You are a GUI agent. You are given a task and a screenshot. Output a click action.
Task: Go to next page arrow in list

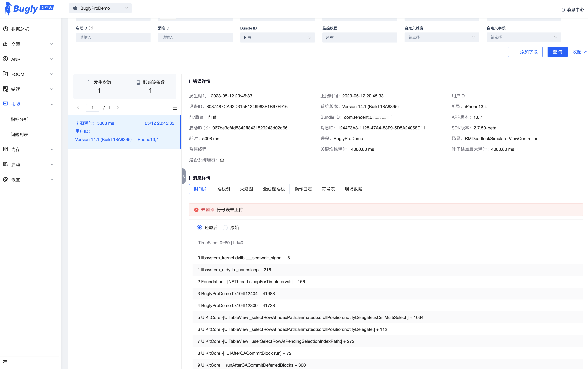point(118,108)
